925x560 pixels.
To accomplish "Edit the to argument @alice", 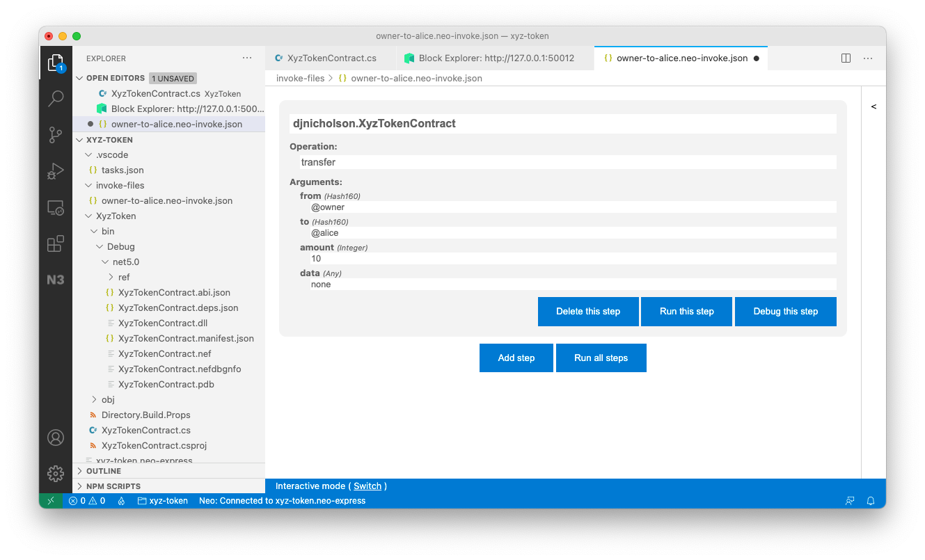I will (x=574, y=233).
